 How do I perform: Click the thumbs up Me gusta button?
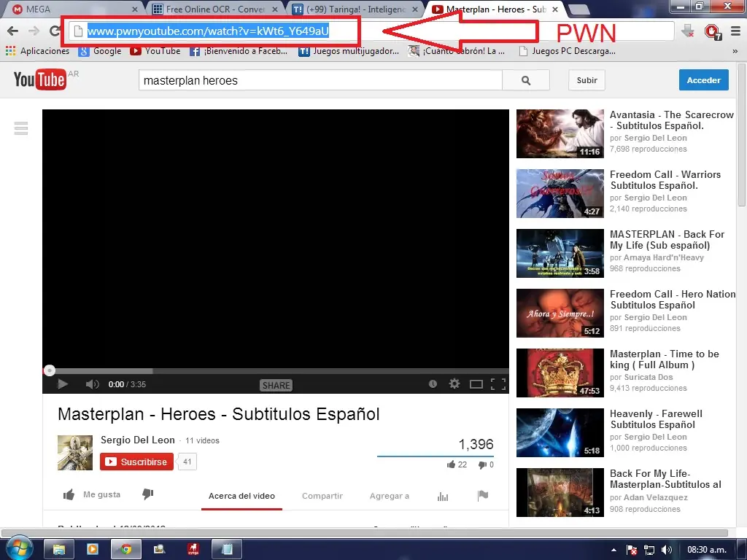[91, 495]
